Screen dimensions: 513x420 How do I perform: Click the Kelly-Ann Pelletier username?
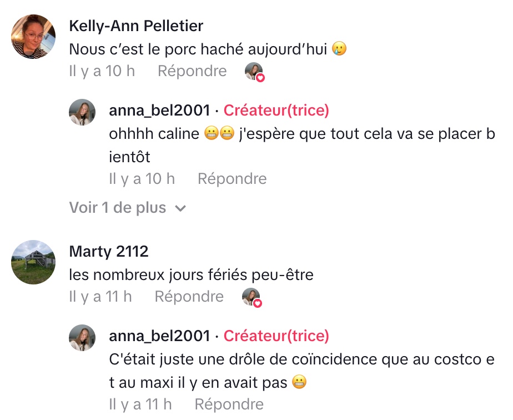click(136, 26)
